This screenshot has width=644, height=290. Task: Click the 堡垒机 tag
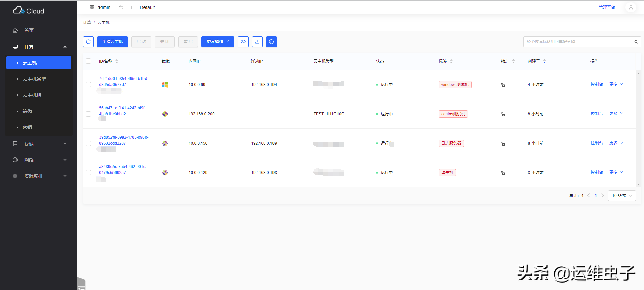pyautogui.click(x=447, y=173)
